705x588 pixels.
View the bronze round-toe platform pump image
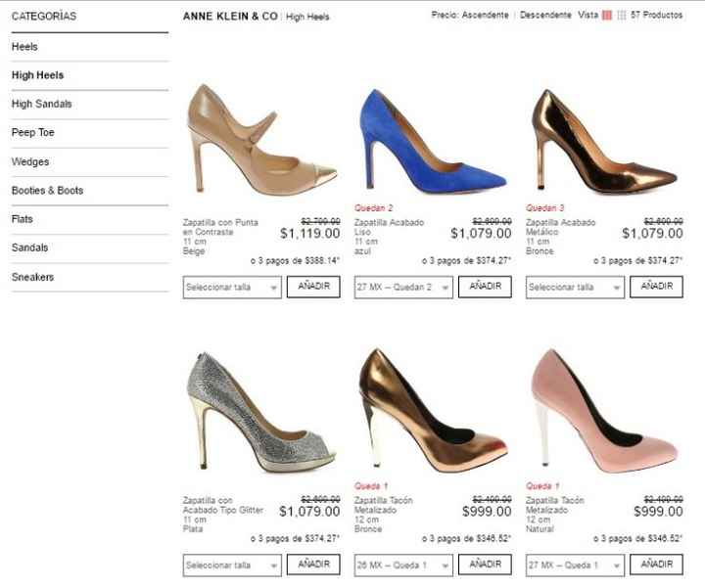click(x=434, y=410)
